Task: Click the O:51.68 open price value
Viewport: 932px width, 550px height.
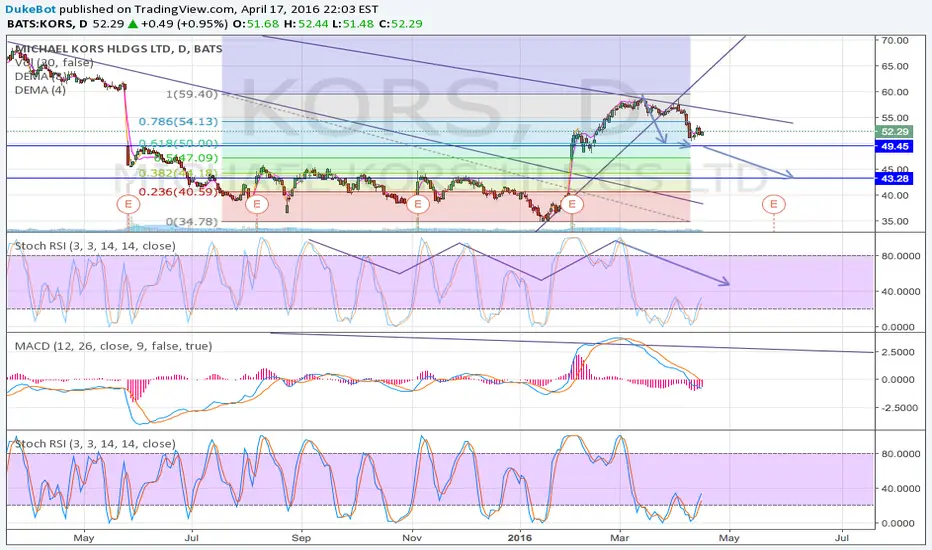Action: coord(255,24)
